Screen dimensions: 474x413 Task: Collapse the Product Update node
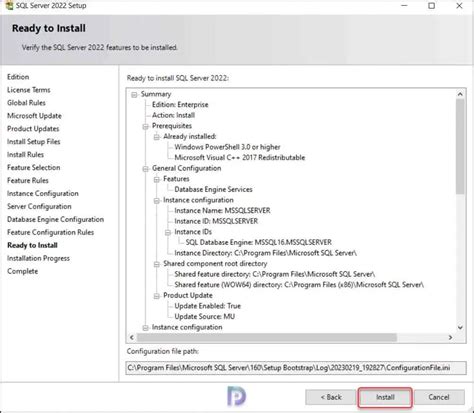(x=157, y=296)
